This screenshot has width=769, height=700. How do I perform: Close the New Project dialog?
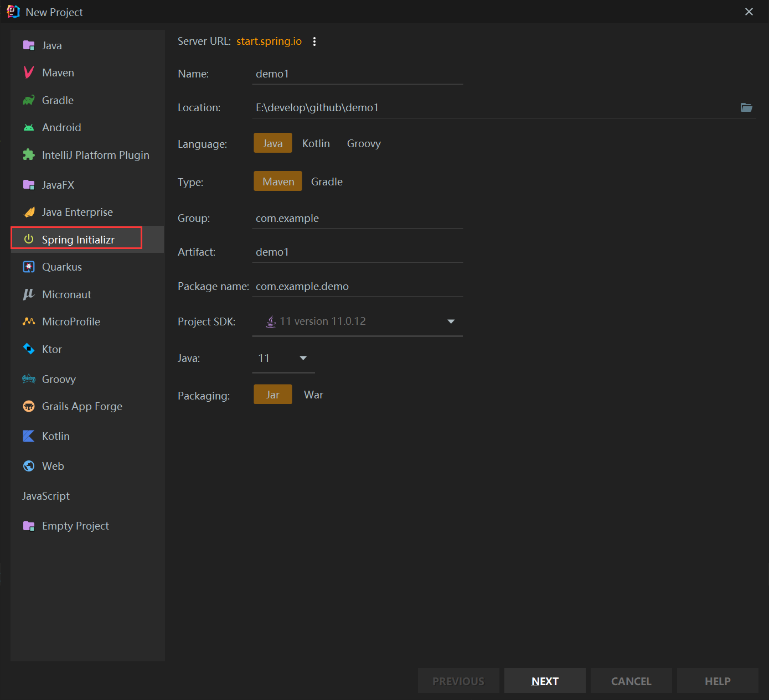coord(749,12)
